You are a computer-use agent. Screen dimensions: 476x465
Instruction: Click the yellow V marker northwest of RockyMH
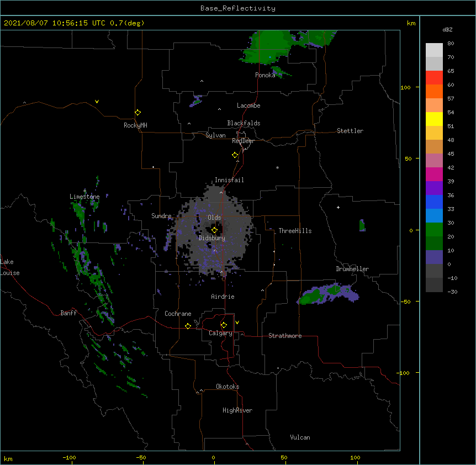[x=97, y=102]
